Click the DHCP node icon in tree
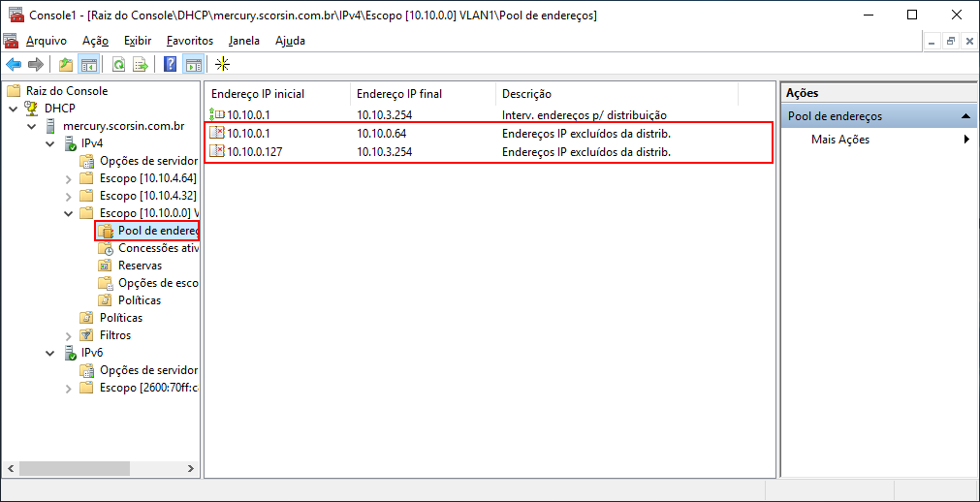This screenshot has height=502, width=980. point(32,109)
